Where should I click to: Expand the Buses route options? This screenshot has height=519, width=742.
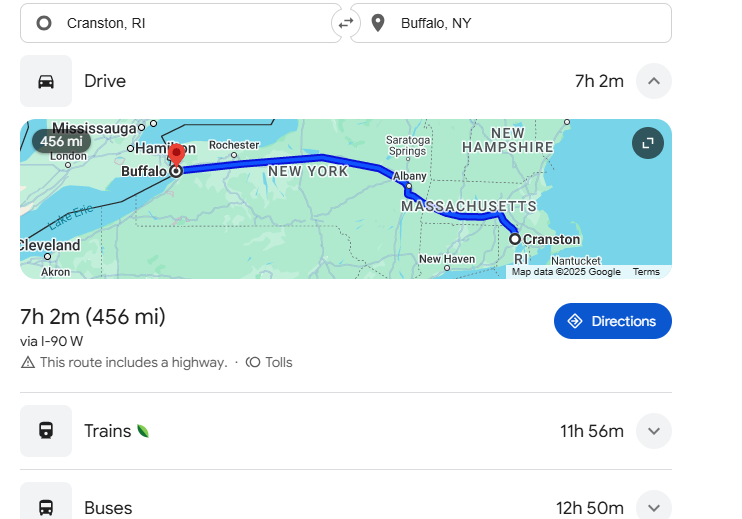click(x=653, y=507)
